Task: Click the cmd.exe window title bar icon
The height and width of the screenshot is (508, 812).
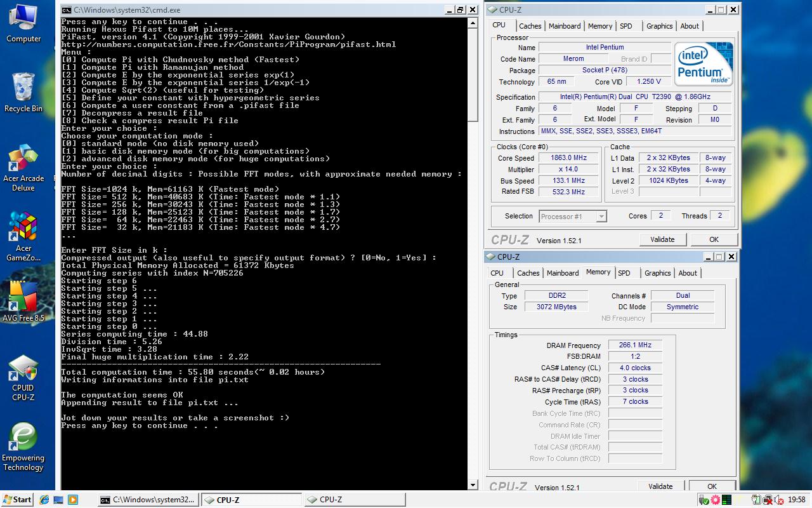Action: tap(67, 10)
